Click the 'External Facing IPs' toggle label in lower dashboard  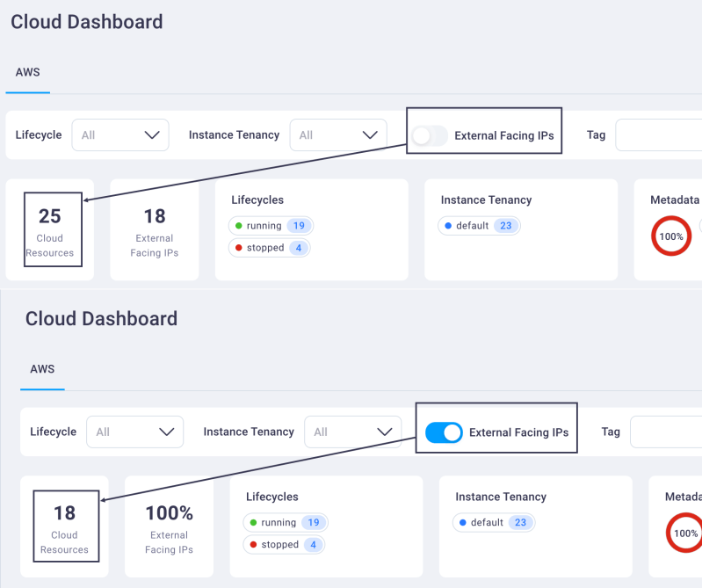(519, 432)
